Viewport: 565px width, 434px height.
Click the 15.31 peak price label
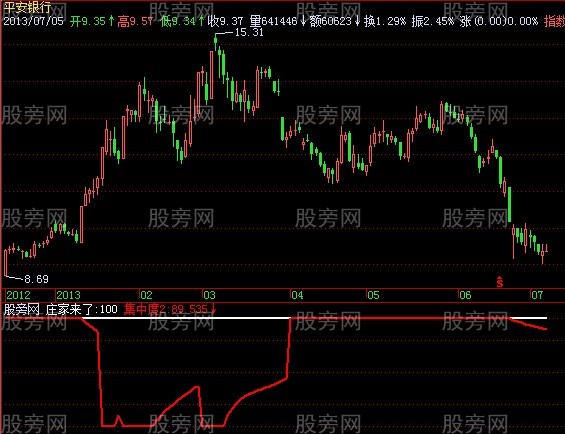tap(249, 32)
